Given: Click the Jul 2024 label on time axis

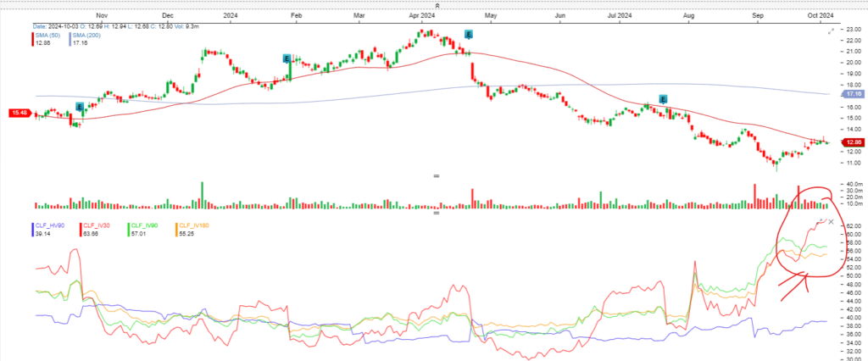Looking at the screenshot, I should tap(620, 16).
